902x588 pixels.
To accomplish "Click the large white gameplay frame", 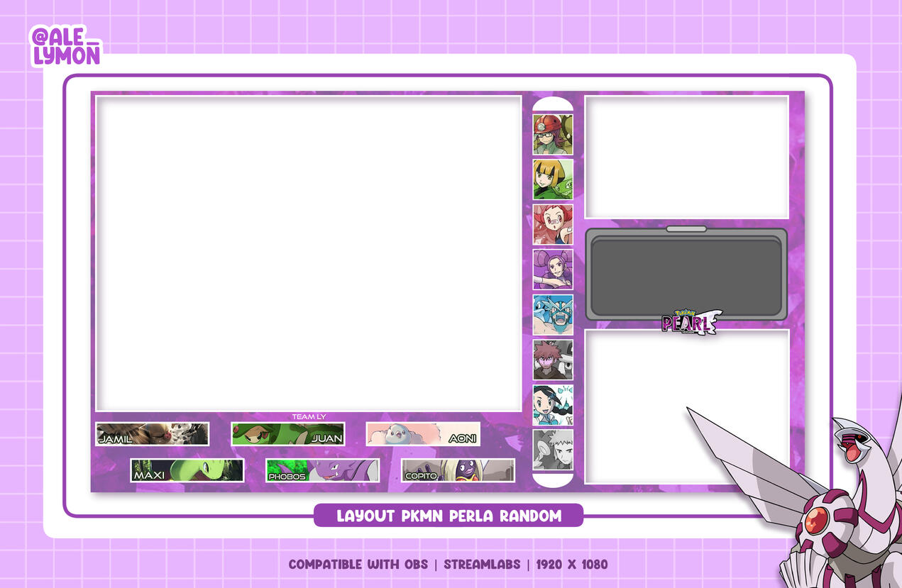I will [309, 253].
